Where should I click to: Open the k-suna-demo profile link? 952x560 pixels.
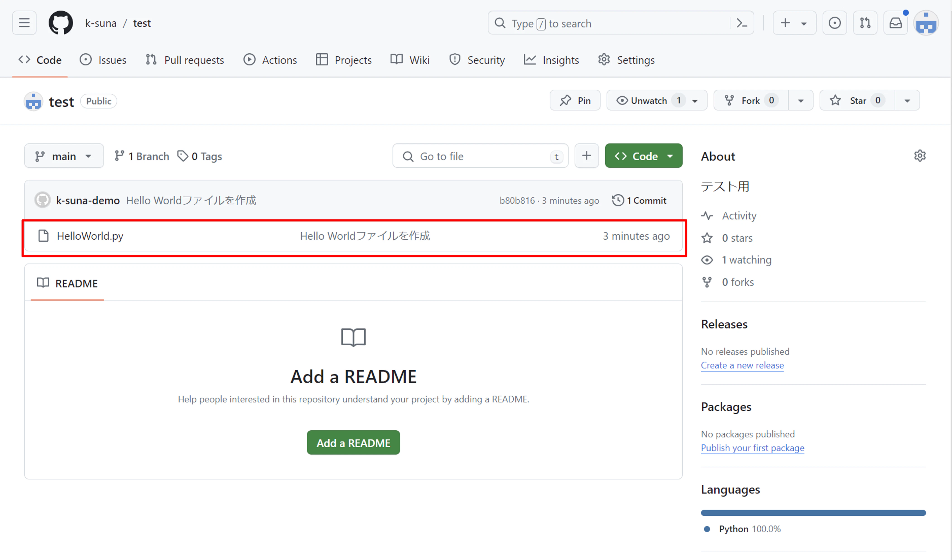click(88, 200)
